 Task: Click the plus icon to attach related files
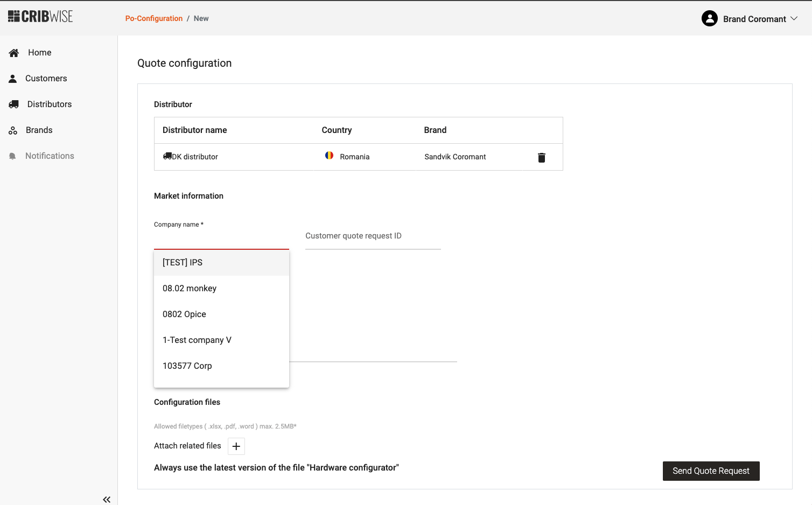pos(236,446)
